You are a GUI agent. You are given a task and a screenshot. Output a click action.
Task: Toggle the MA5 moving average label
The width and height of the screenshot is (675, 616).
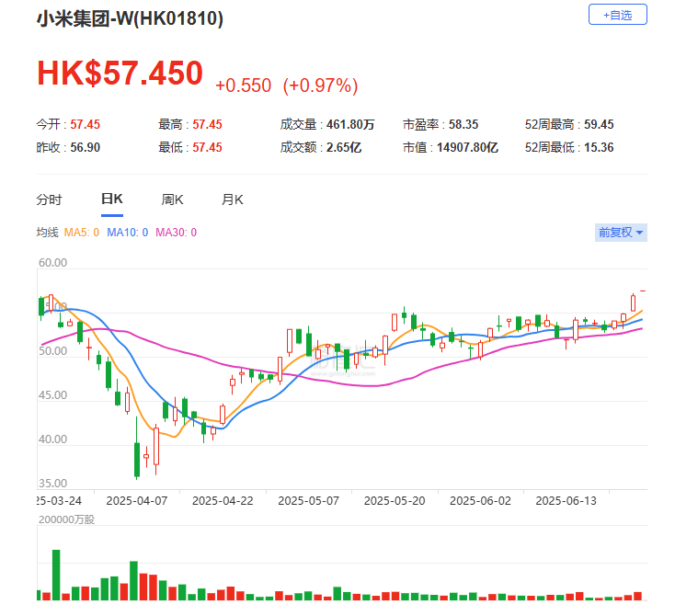point(80,233)
